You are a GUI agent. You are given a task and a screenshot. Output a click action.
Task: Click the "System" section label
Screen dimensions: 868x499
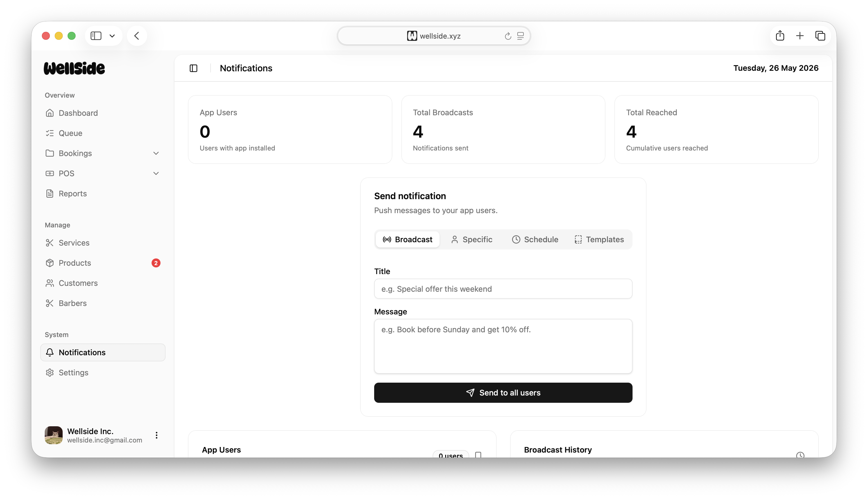pyautogui.click(x=56, y=335)
